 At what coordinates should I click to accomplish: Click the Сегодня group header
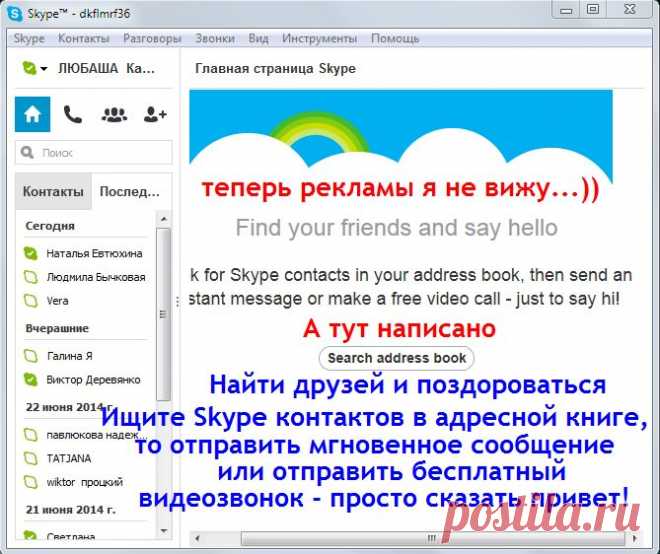[x=50, y=226]
